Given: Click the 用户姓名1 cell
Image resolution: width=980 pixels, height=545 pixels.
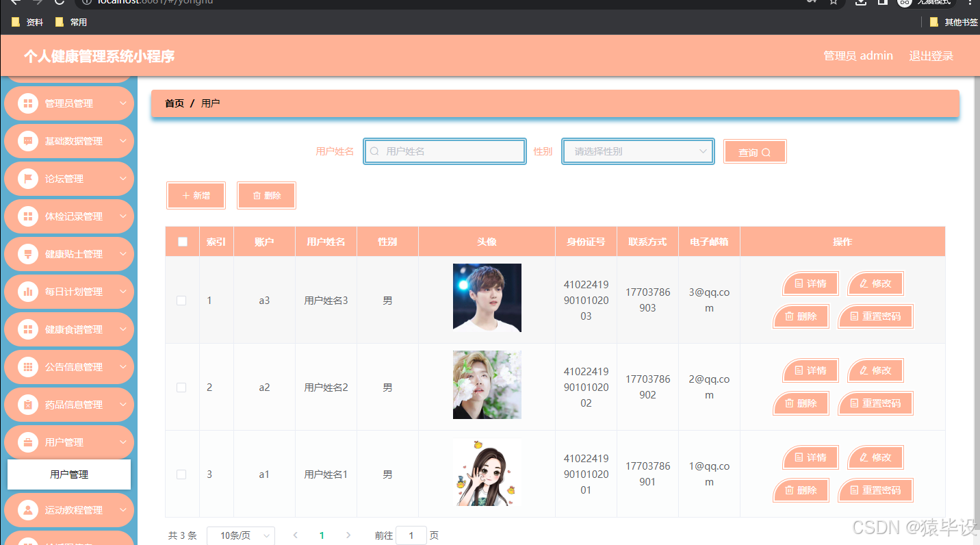Looking at the screenshot, I should 326,474.
